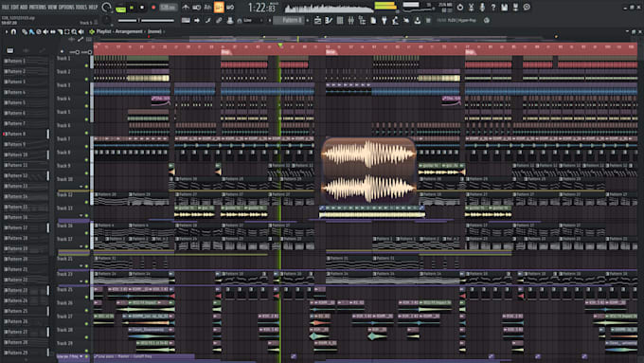Toggle pattern/song mode button
The width and height of the screenshot is (644, 363).
click(121, 9)
